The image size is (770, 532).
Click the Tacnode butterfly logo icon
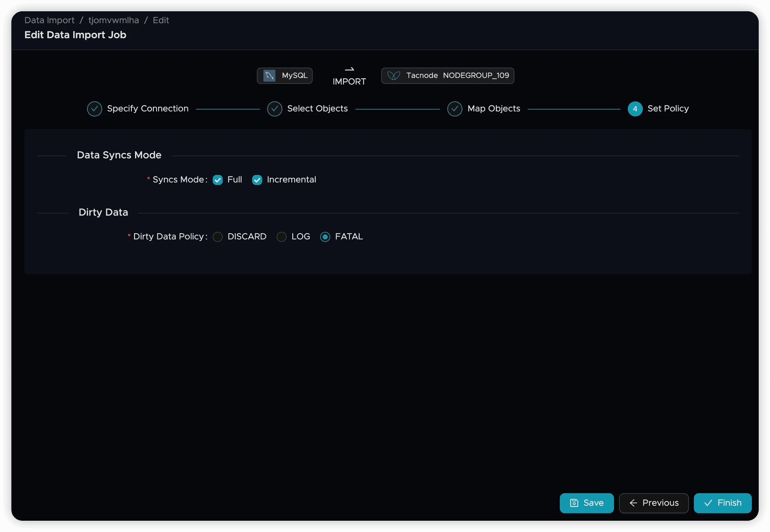(393, 76)
